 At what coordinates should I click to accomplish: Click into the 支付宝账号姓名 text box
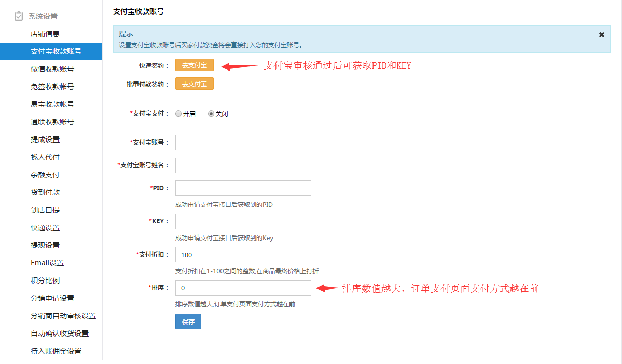click(x=243, y=165)
